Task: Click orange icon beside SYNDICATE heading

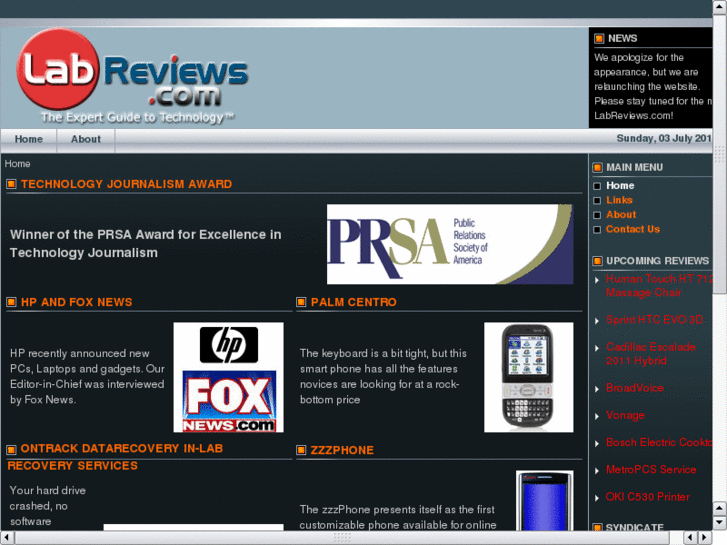Action: click(x=598, y=527)
